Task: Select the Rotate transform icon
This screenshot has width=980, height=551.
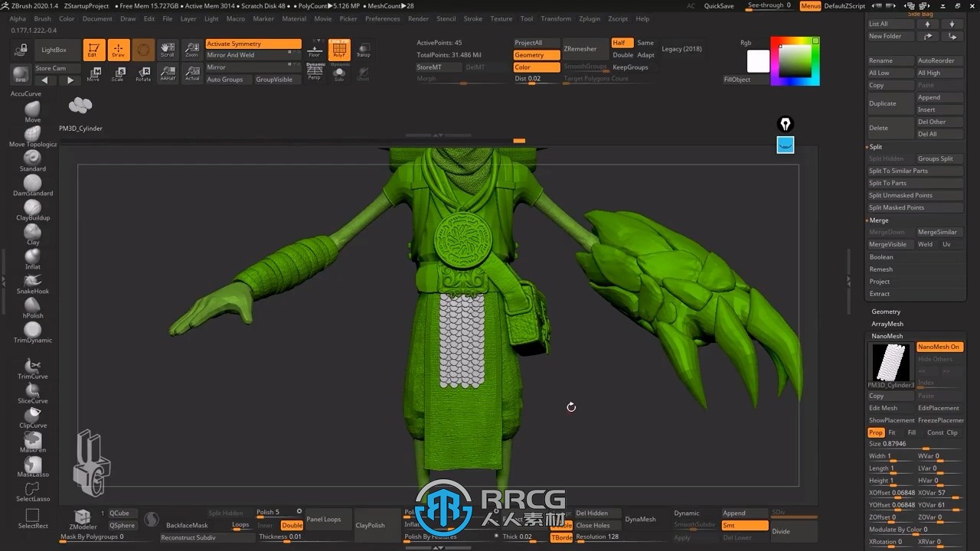Action: 143,73
